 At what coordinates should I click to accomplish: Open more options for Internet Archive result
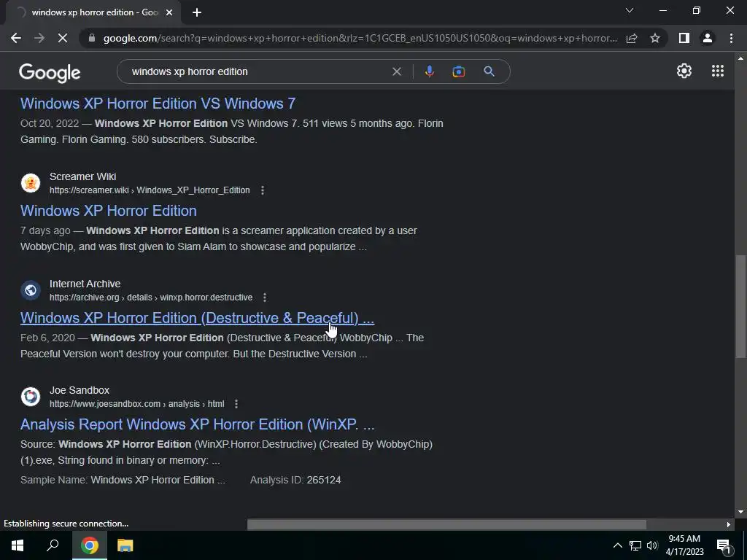pyautogui.click(x=264, y=297)
